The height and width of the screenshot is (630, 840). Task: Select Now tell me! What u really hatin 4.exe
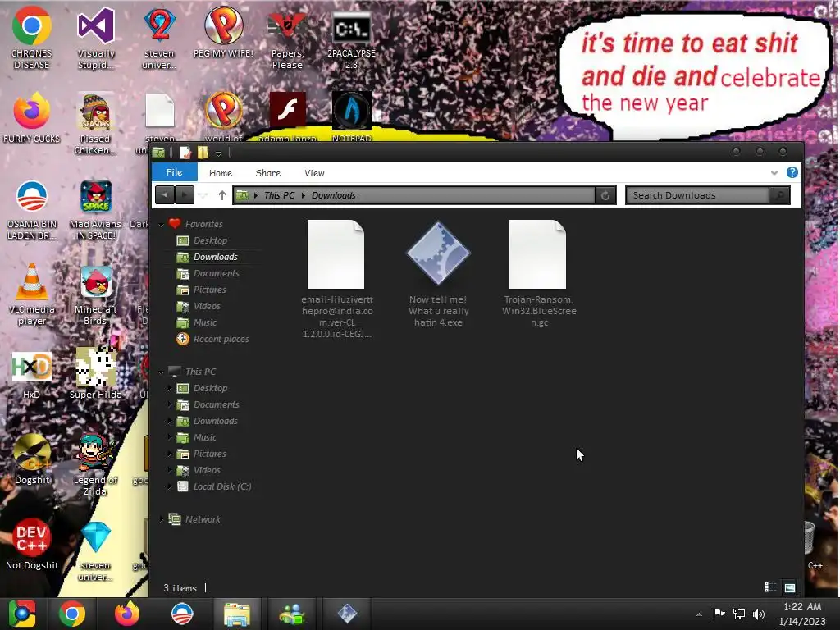[x=438, y=273]
